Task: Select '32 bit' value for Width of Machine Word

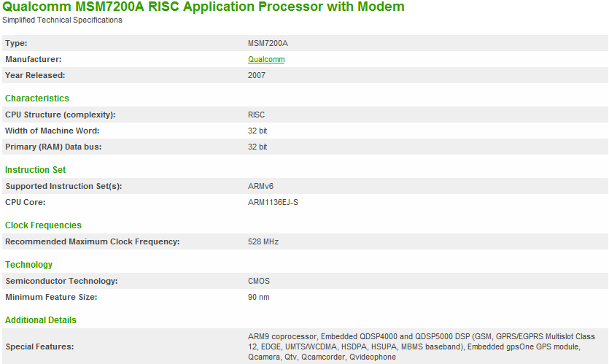Action: click(x=257, y=131)
